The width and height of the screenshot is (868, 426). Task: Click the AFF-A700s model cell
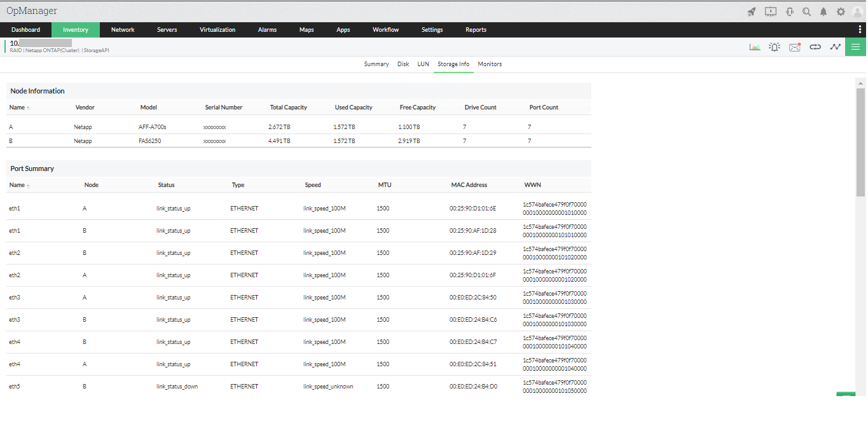[x=153, y=127]
